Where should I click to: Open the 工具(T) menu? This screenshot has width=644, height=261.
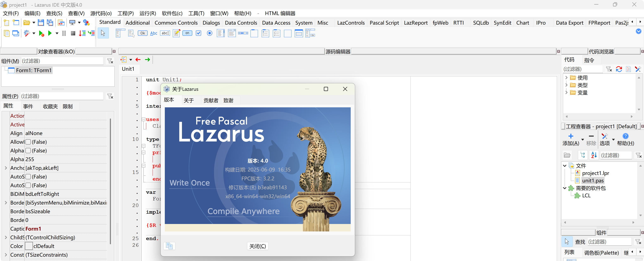pos(196,13)
